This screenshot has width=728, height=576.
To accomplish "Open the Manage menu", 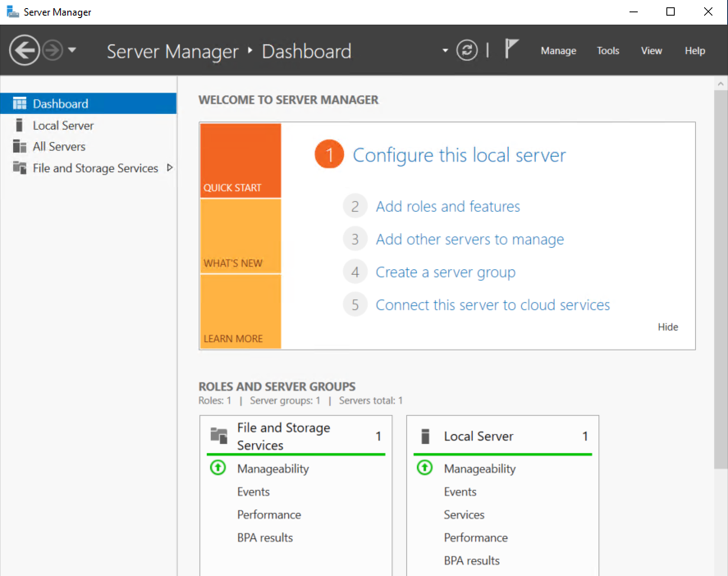I will [558, 51].
